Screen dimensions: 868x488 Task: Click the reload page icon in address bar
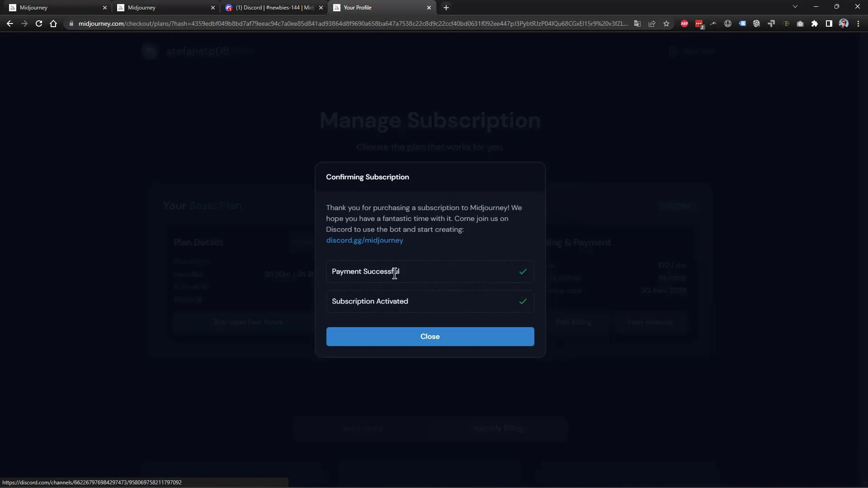(x=38, y=24)
